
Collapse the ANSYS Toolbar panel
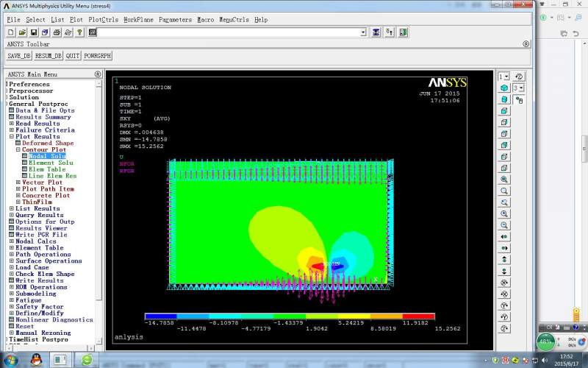tap(526, 44)
